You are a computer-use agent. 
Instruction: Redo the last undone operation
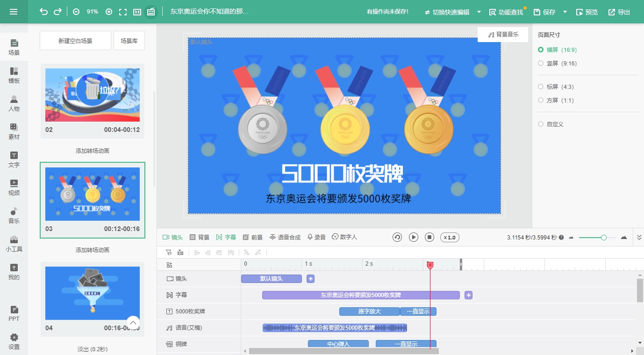57,12
